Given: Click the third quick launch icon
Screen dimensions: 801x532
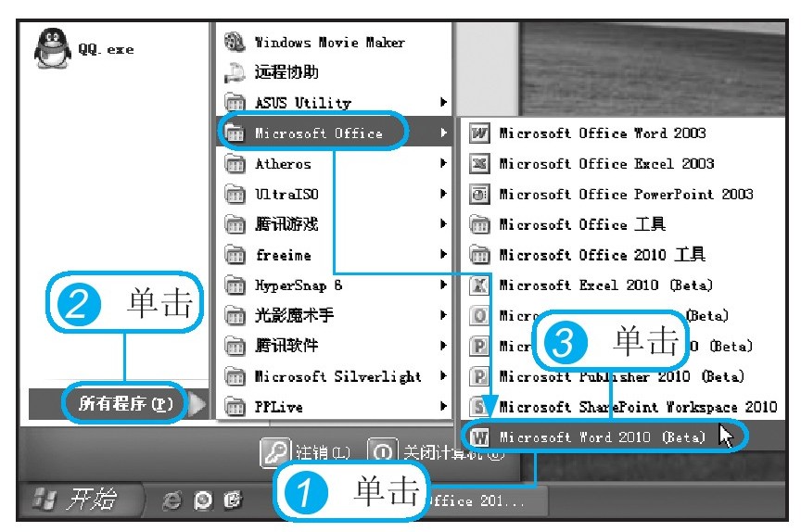Looking at the screenshot, I should point(233,500).
